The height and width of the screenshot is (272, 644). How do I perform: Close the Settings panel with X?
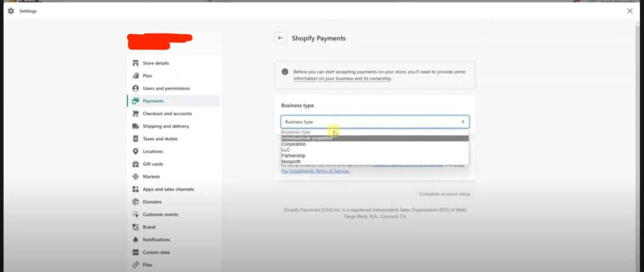point(630,11)
